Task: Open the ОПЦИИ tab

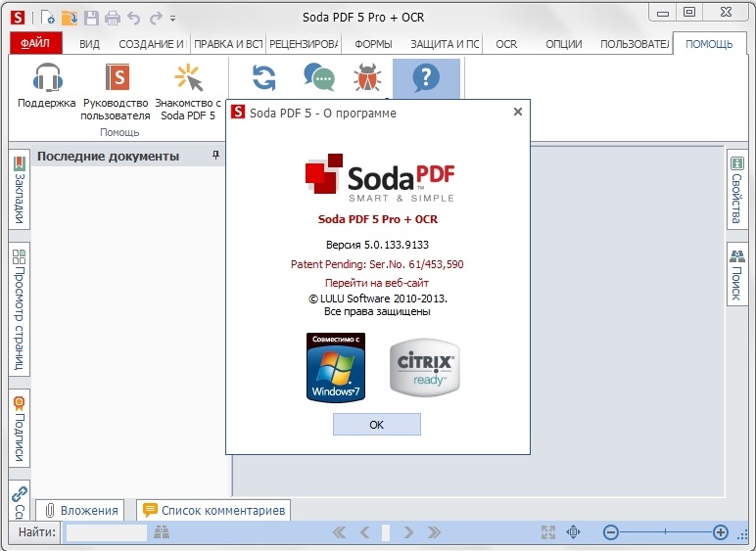Action: [x=564, y=44]
